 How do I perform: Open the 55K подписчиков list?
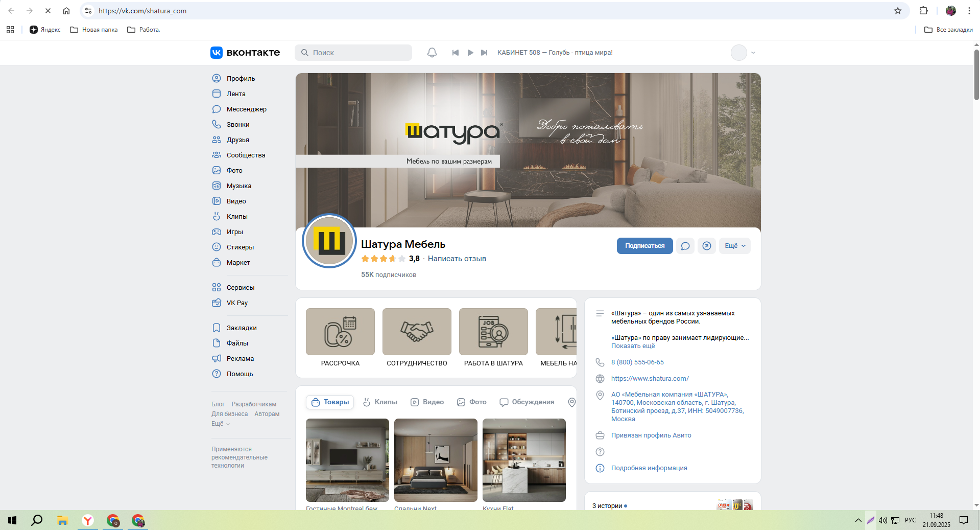pos(389,274)
